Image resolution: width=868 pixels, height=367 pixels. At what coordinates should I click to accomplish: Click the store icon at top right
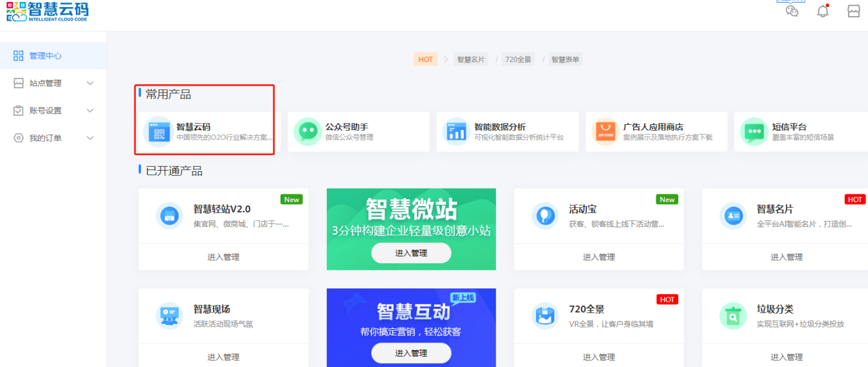(x=854, y=11)
